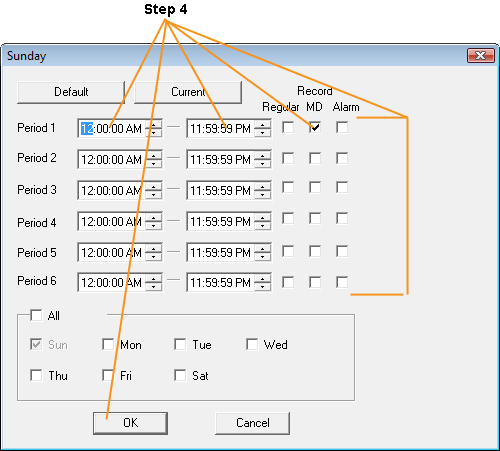This screenshot has width=500, height=451.
Task: Uncheck MD recording for Period 1
Action: pos(315,127)
